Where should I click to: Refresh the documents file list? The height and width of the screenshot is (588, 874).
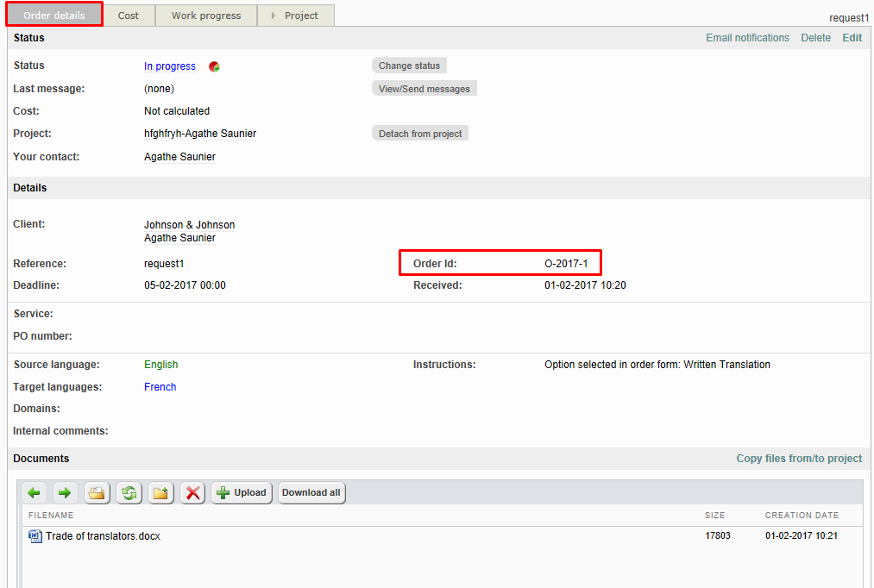[129, 493]
